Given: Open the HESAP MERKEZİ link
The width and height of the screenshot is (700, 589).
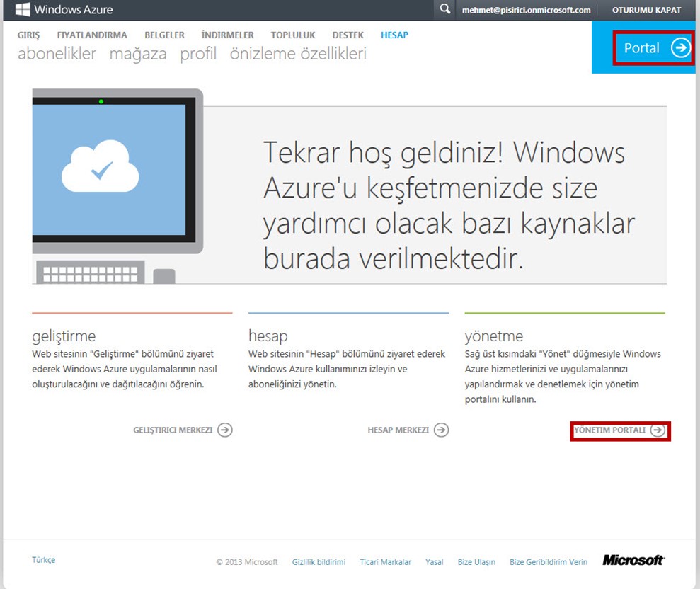Looking at the screenshot, I should click(x=398, y=430).
